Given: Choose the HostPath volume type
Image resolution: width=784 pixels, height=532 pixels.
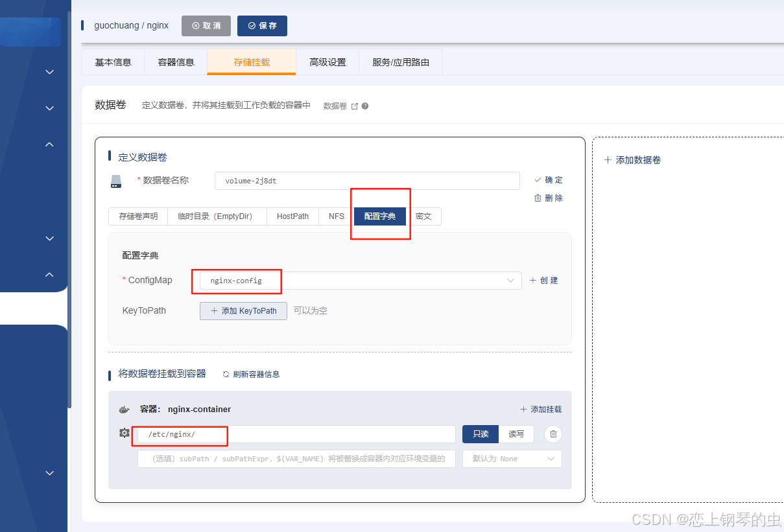Looking at the screenshot, I should 292,216.
